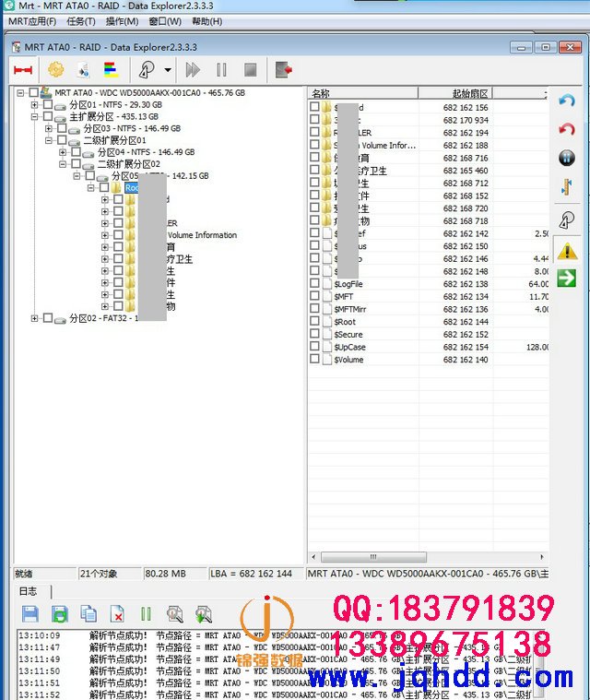Check the MRT ATA0 WDC drive root checkbox
The image size is (590, 700).
pyautogui.click(x=34, y=93)
